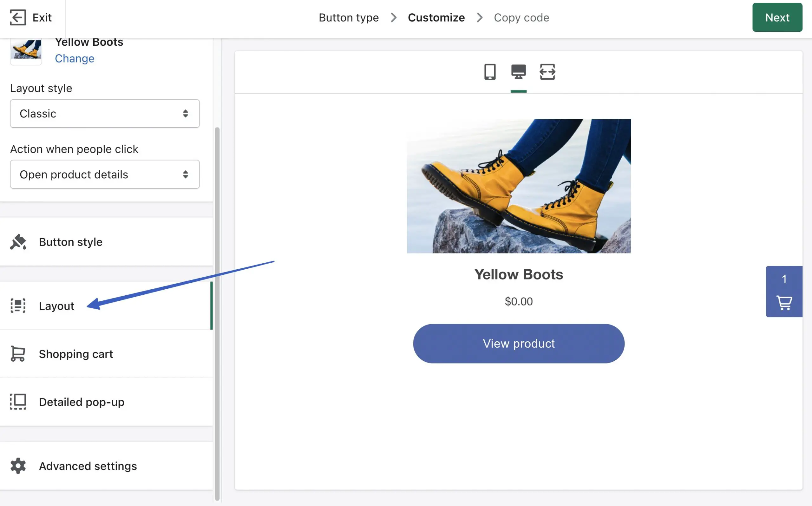Select the Customize breadcrumb step
Viewport: 812px width, 506px height.
436,17
